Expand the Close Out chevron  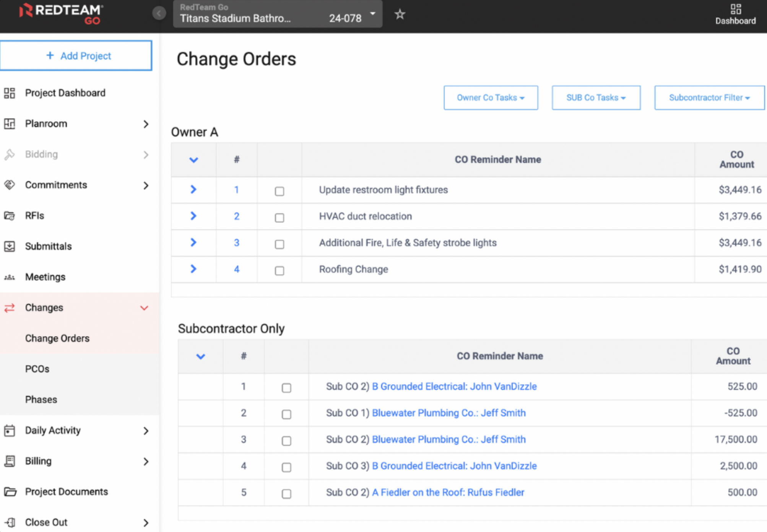[x=146, y=522]
